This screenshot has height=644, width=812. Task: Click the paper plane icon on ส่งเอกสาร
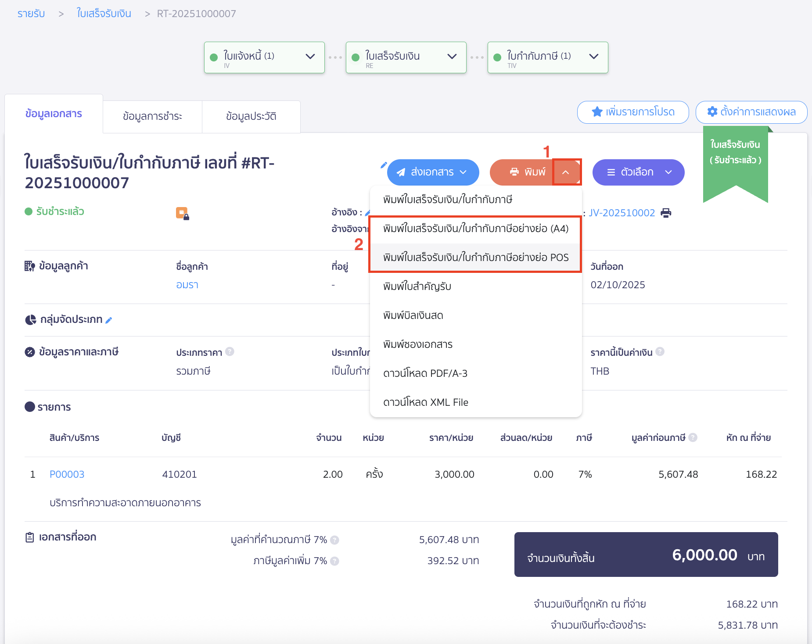402,172
